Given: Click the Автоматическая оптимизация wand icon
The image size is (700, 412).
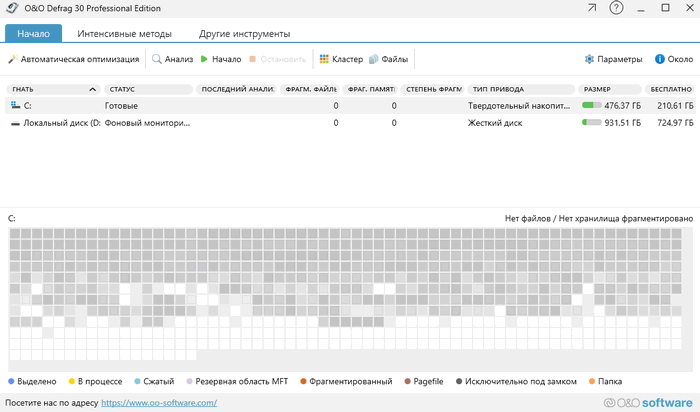Looking at the screenshot, I should [x=13, y=59].
